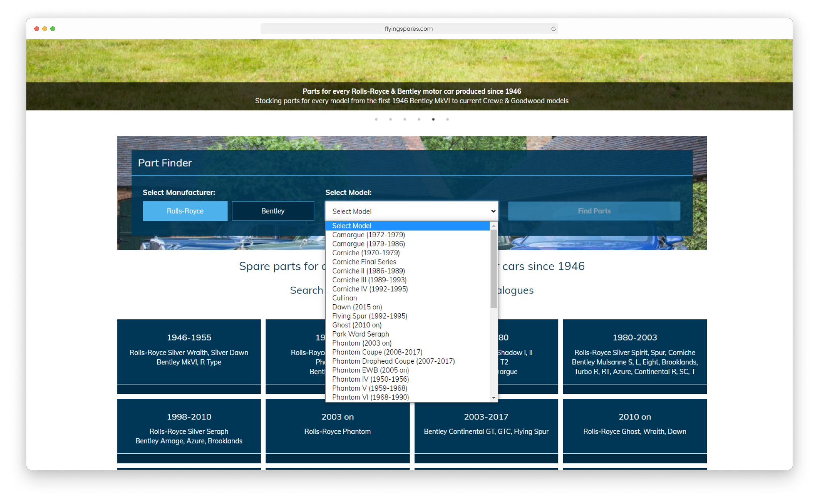Select Corniche III (1989-1993) option
The image size is (819, 504).
coord(408,280)
